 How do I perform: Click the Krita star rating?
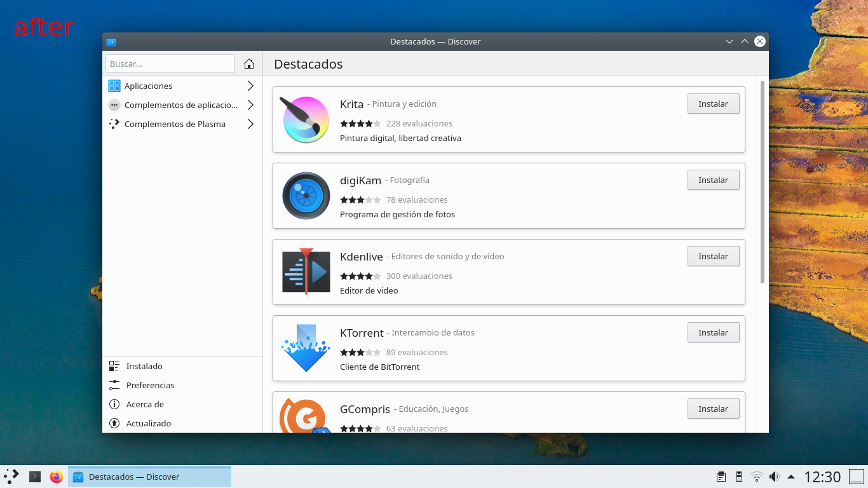(360, 123)
